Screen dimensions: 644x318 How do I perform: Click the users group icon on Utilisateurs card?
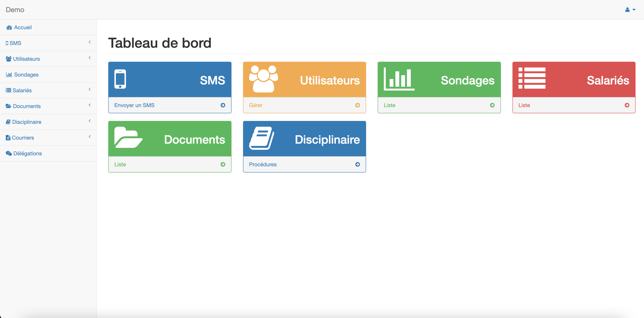tap(263, 79)
